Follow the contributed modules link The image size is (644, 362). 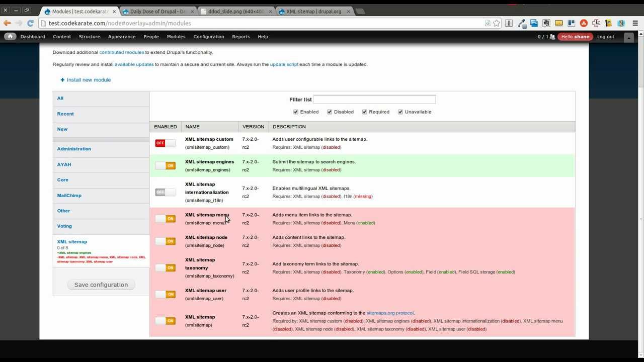coord(122,52)
